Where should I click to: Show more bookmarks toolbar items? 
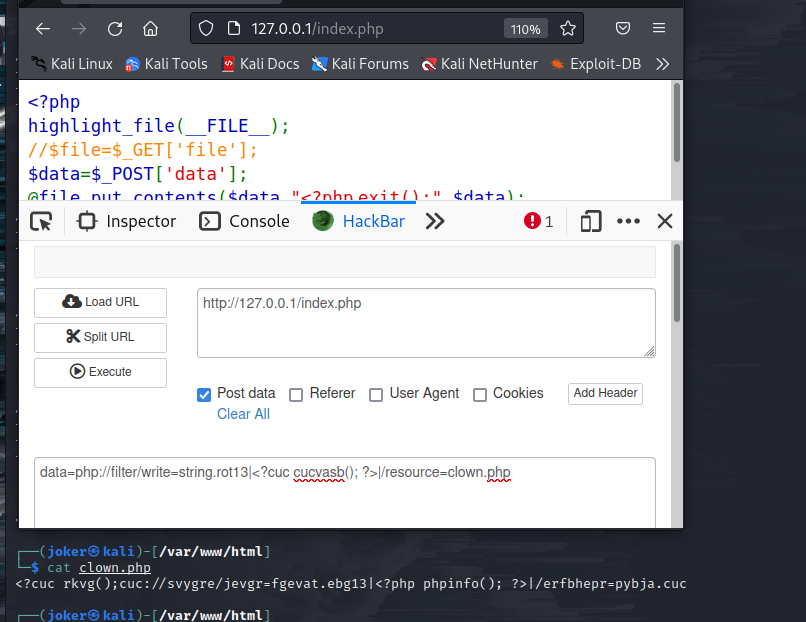click(663, 64)
